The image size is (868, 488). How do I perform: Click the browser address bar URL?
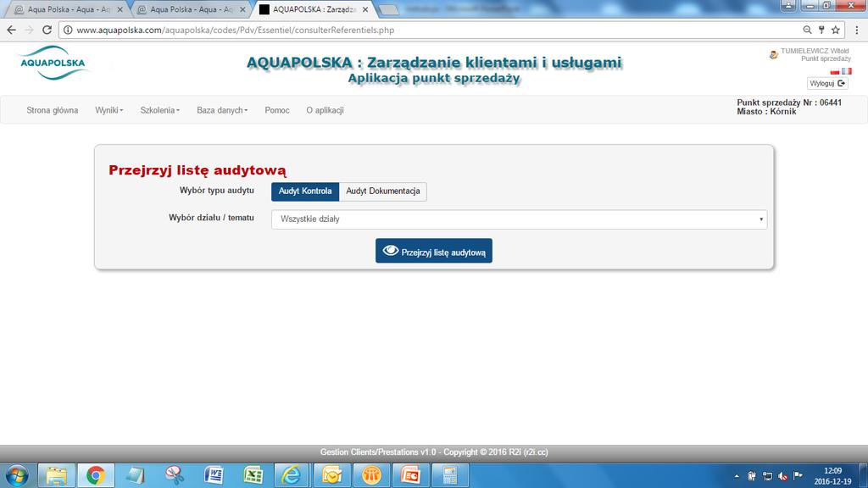pyautogui.click(x=236, y=30)
